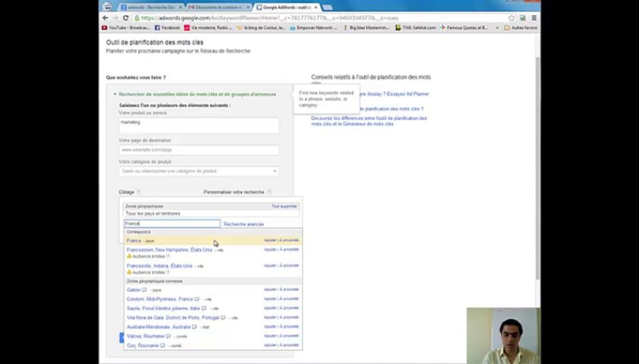Go back with the browser back arrow
Screen dimensions: 639x364
105,18
